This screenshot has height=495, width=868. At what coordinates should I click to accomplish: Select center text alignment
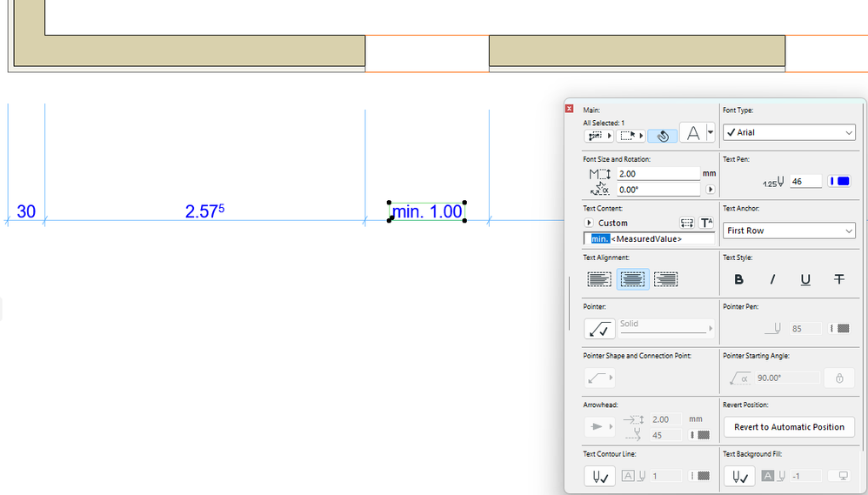632,279
